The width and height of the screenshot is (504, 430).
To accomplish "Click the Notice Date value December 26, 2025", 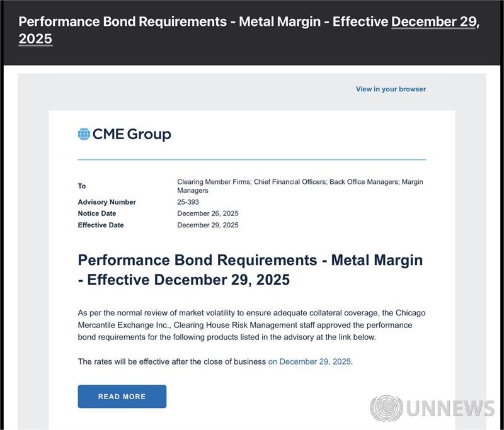I will (x=207, y=213).
